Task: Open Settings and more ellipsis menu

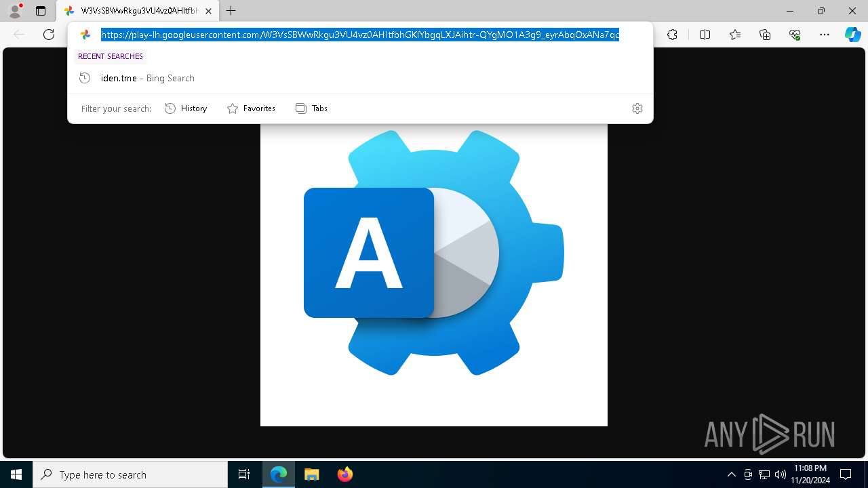Action: (825, 35)
